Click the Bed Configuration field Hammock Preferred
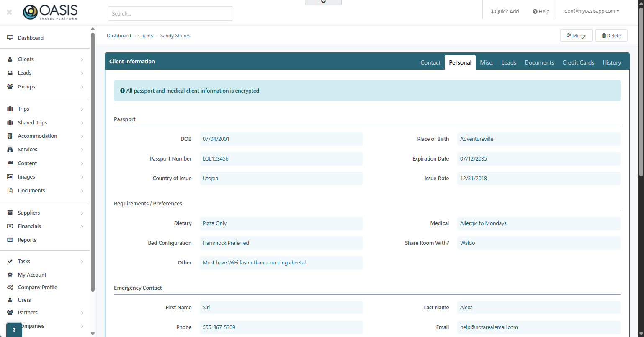Image resolution: width=644 pixels, height=337 pixels. pyautogui.click(x=281, y=243)
